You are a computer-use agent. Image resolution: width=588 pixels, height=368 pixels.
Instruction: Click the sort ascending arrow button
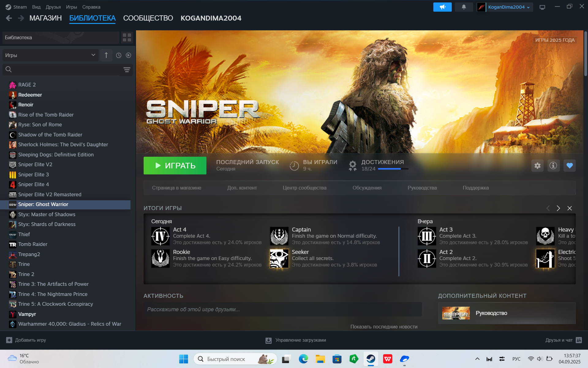[x=106, y=55]
